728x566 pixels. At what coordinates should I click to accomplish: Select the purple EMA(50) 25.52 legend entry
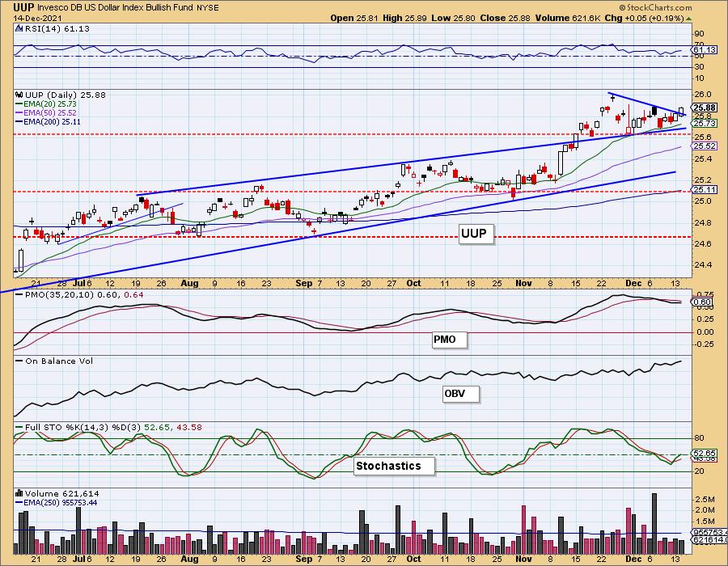pyautogui.click(x=46, y=112)
